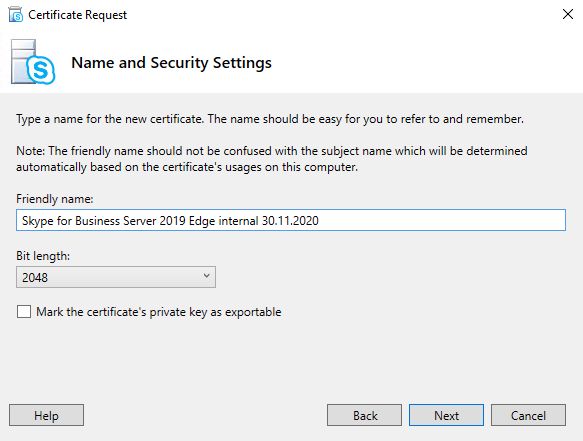Viewport: 583px width, 441px height.
Task: Expand the dropdown arrow next to 2048
Action: coord(206,276)
